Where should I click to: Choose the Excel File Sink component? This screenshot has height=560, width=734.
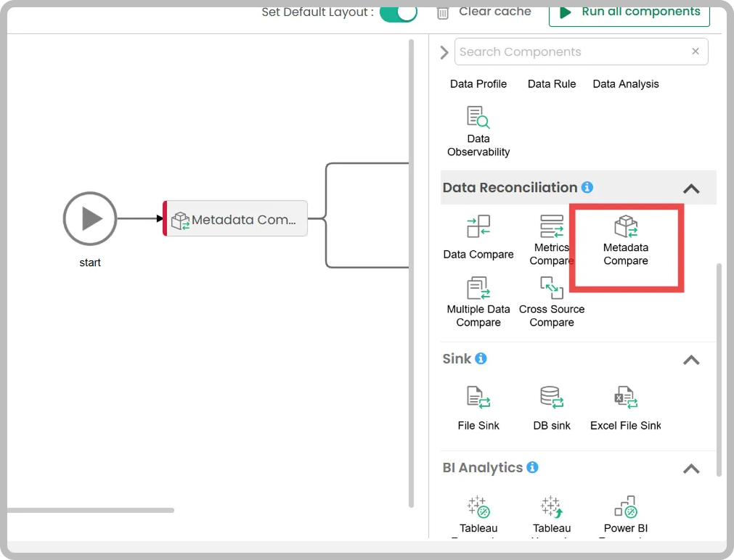(x=625, y=408)
